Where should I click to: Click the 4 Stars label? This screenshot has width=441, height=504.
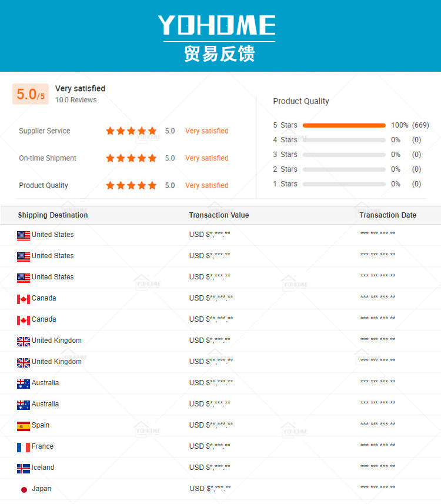coord(285,140)
